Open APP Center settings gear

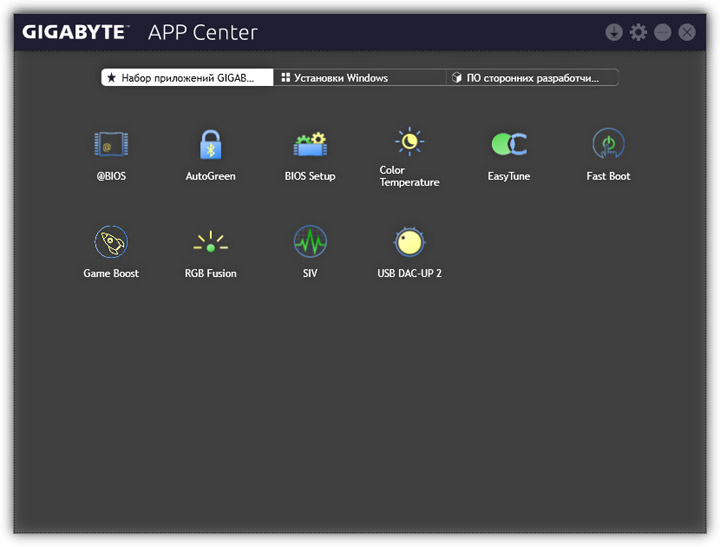coord(638,33)
